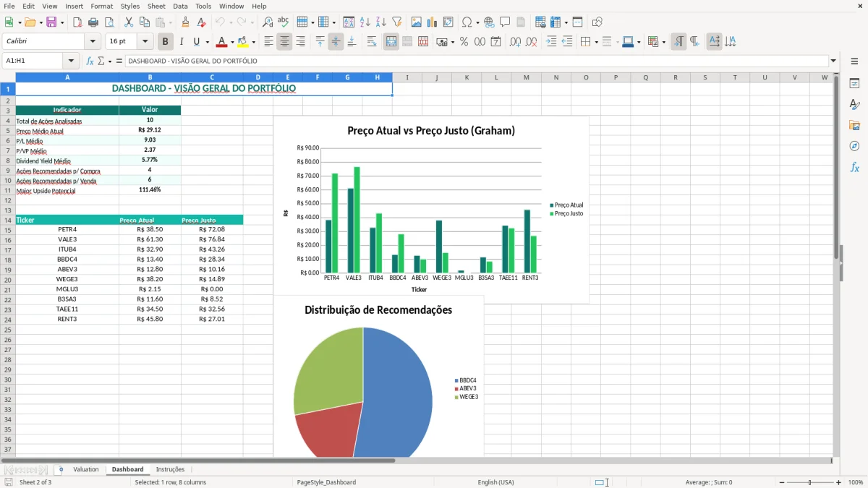Click the Print icon
868x488 pixels.
click(93, 22)
